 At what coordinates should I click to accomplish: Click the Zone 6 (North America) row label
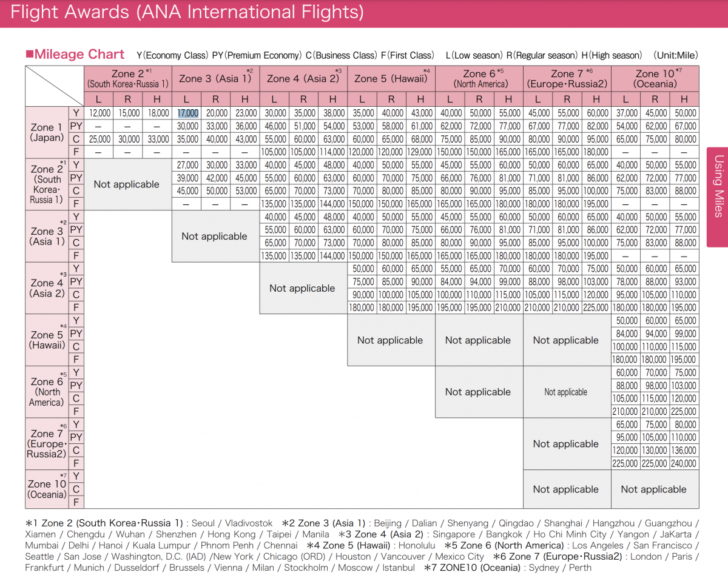pyautogui.click(x=47, y=392)
